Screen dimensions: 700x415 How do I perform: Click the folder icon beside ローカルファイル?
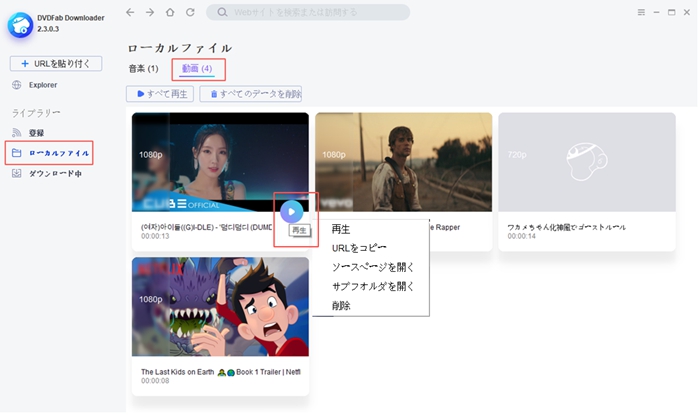(17, 153)
